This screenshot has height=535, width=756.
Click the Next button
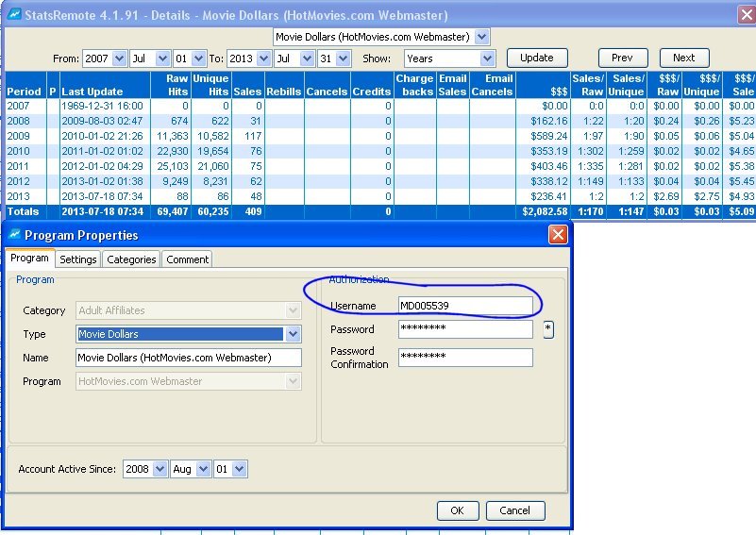pos(684,58)
